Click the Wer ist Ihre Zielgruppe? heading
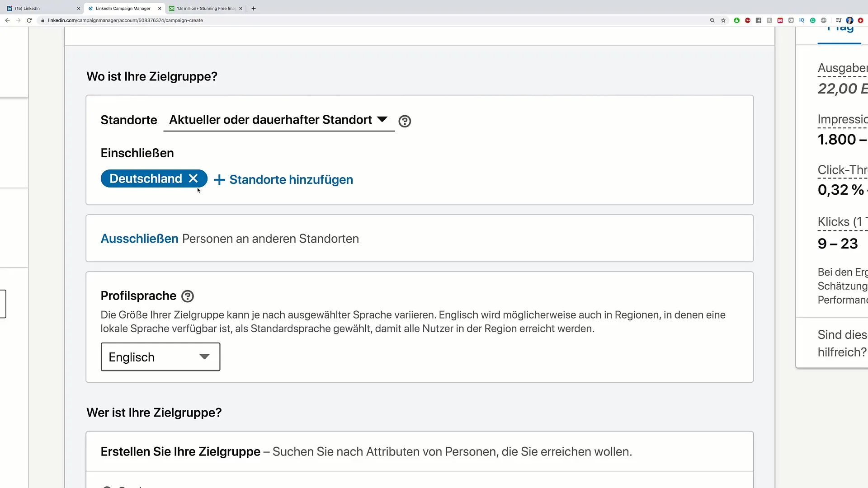The width and height of the screenshot is (868, 488). click(154, 413)
